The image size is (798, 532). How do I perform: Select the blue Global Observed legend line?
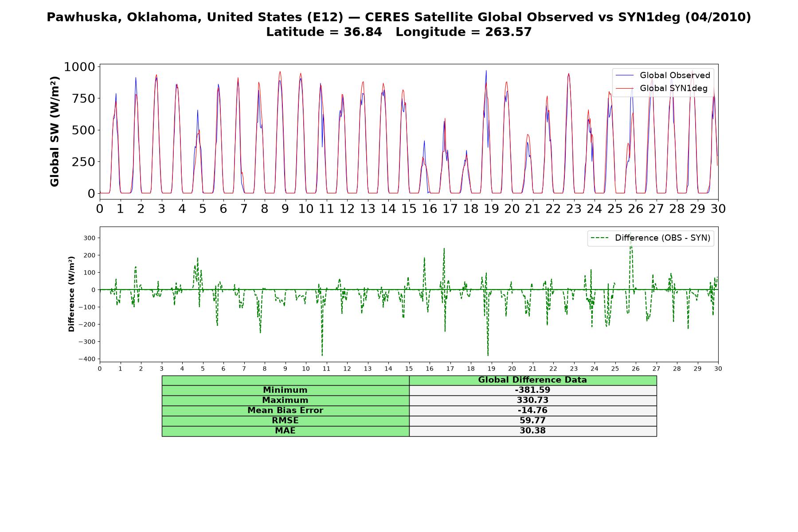[625, 75]
